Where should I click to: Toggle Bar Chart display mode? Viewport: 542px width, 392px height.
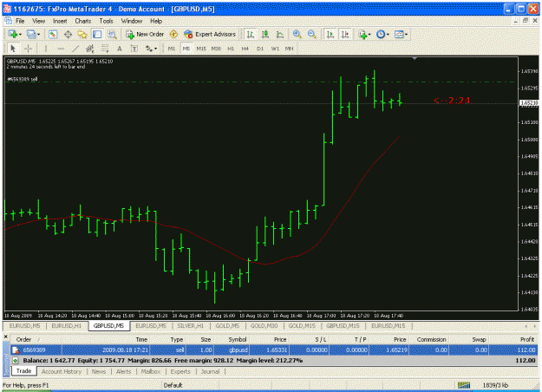point(251,34)
